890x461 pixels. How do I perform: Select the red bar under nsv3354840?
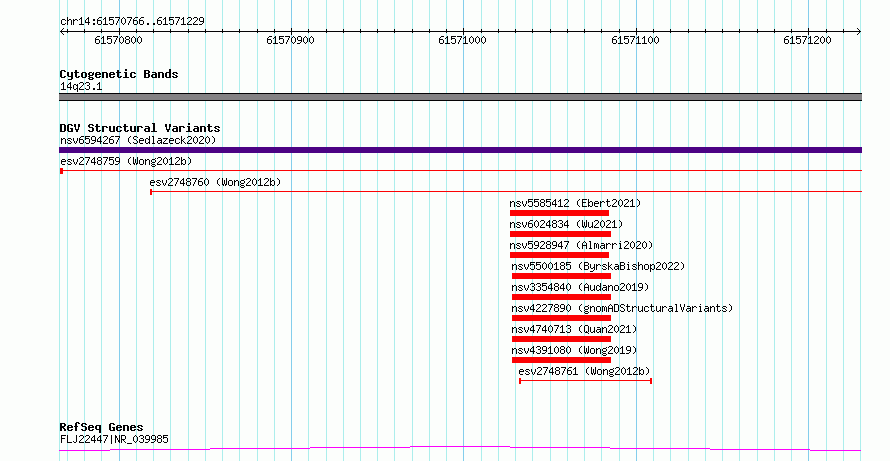pos(561,297)
